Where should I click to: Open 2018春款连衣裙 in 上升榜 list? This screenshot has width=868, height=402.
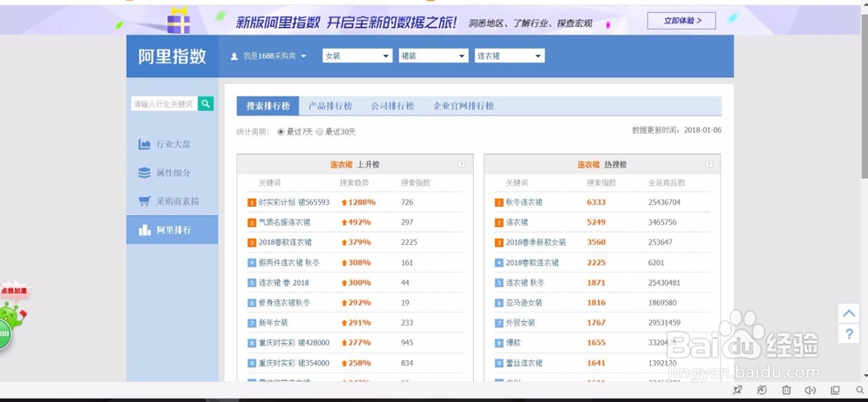[285, 242]
